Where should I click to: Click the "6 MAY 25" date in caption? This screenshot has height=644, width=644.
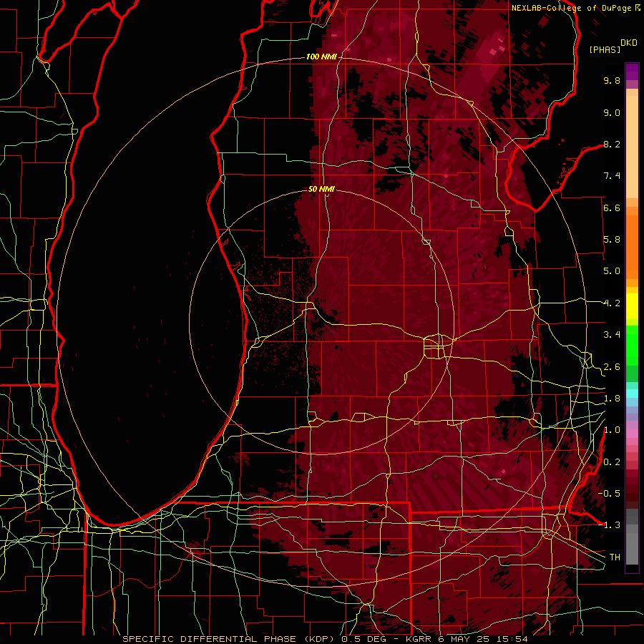click(x=463, y=639)
